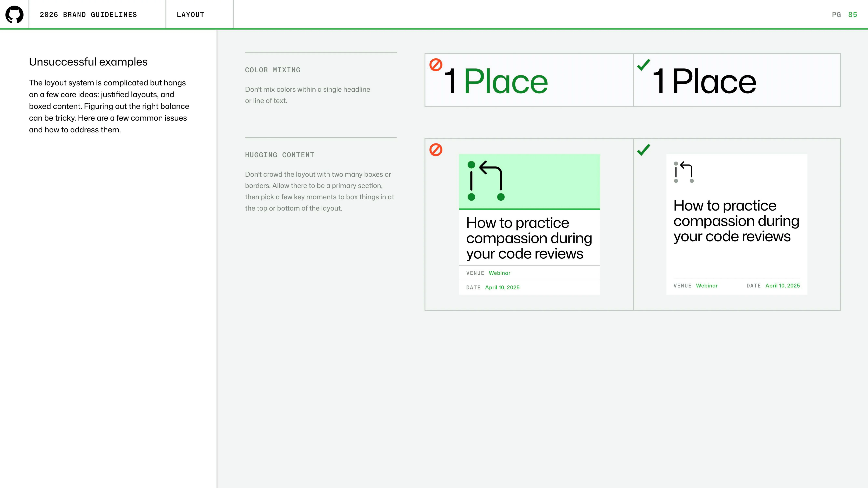Click the black 1 Place headline
868x488 pixels.
(704, 81)
